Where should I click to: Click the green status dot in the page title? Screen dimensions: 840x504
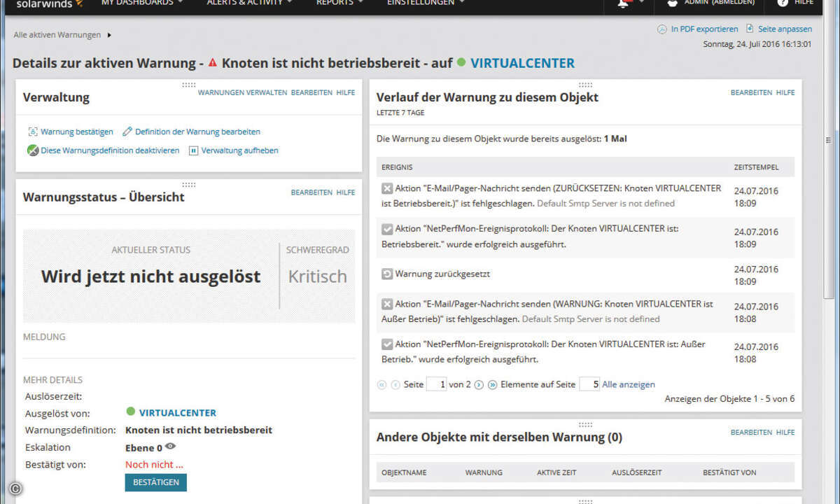461,62
